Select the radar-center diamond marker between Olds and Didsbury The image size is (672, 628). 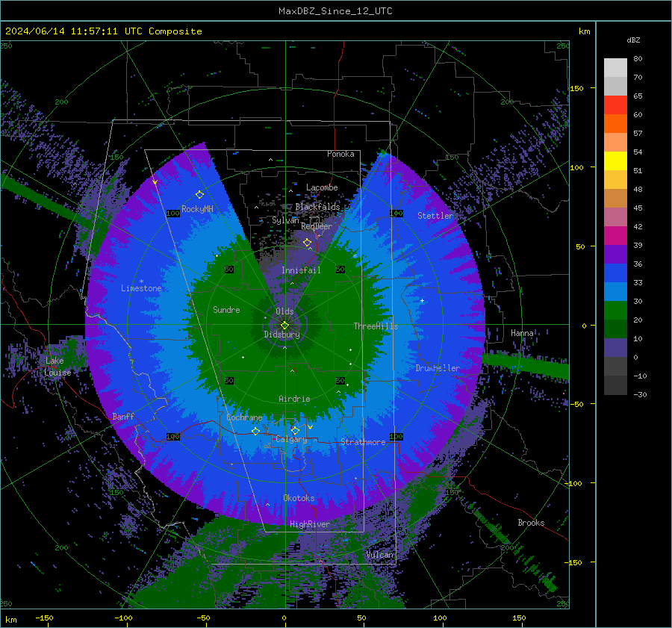click(284, 326)
